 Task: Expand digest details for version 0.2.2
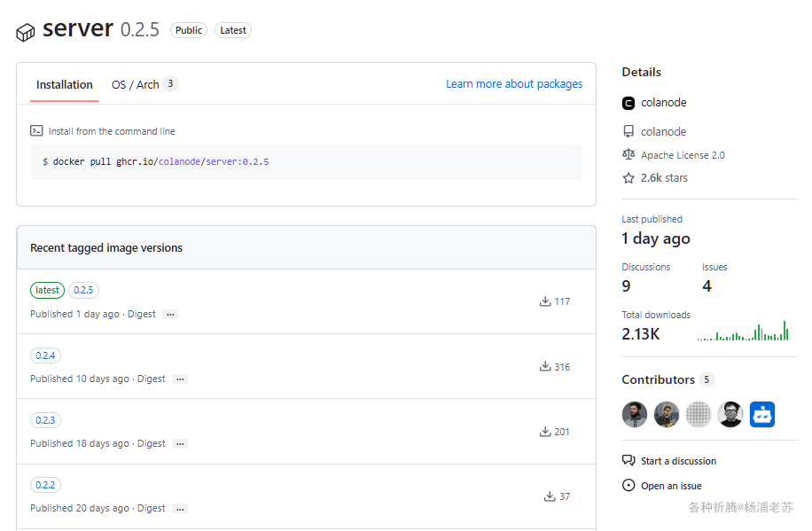pos(180,509)
